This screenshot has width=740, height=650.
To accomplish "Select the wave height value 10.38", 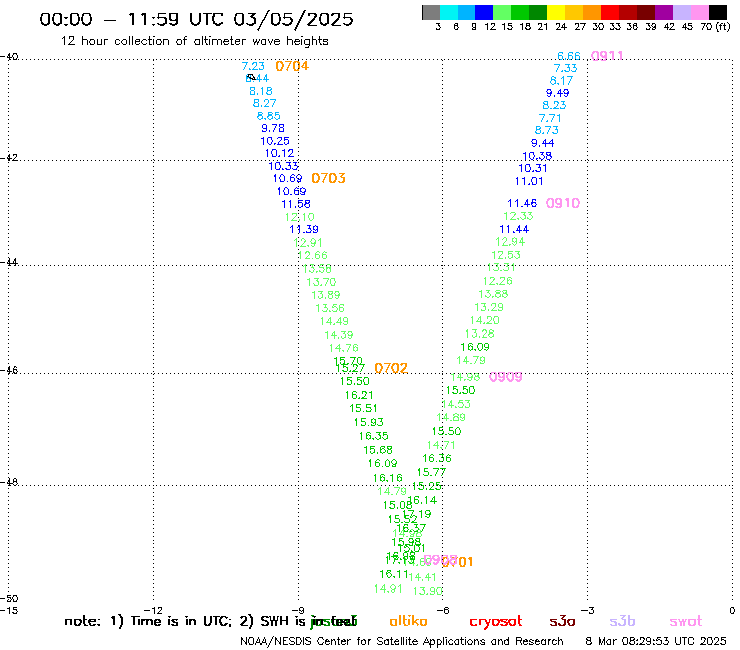I will 537,156.
